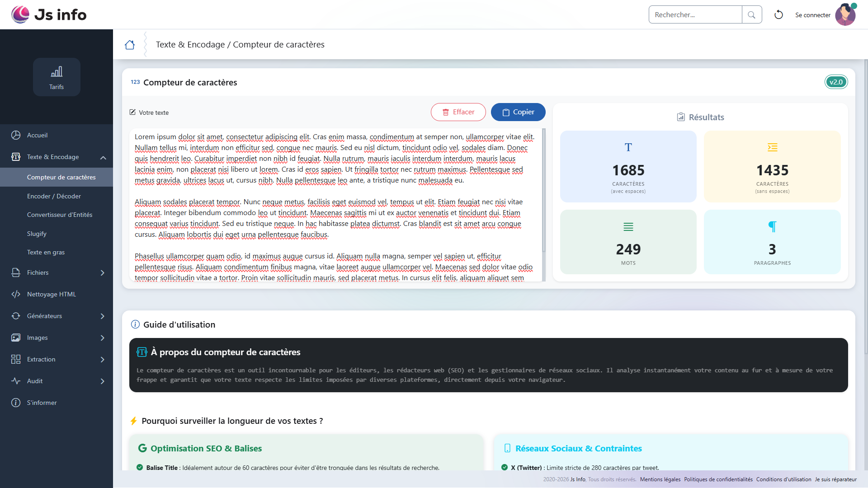Click the lightning bolt icon
The width and height of the screenshot is (868, 488).
(x=133, y=421)
